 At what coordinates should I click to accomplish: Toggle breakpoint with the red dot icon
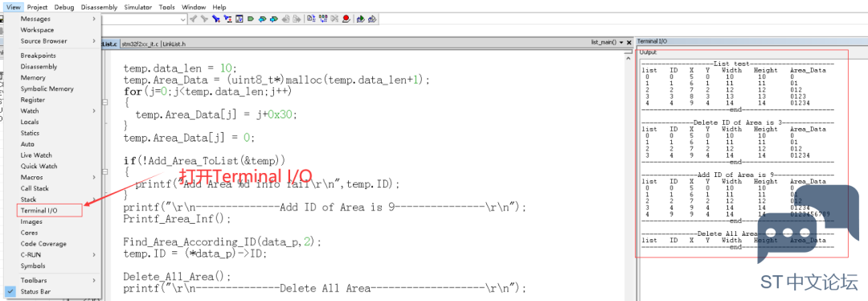346,19
